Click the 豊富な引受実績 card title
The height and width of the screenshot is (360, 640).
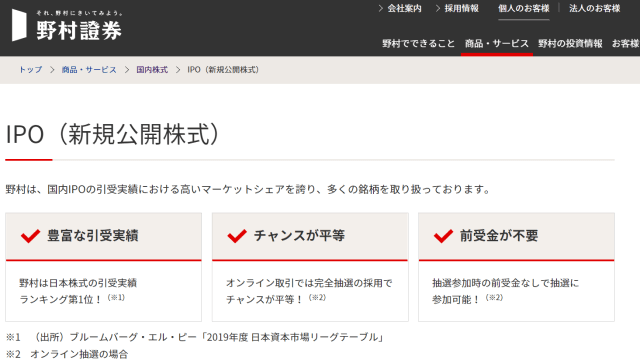tap(93, 236)
